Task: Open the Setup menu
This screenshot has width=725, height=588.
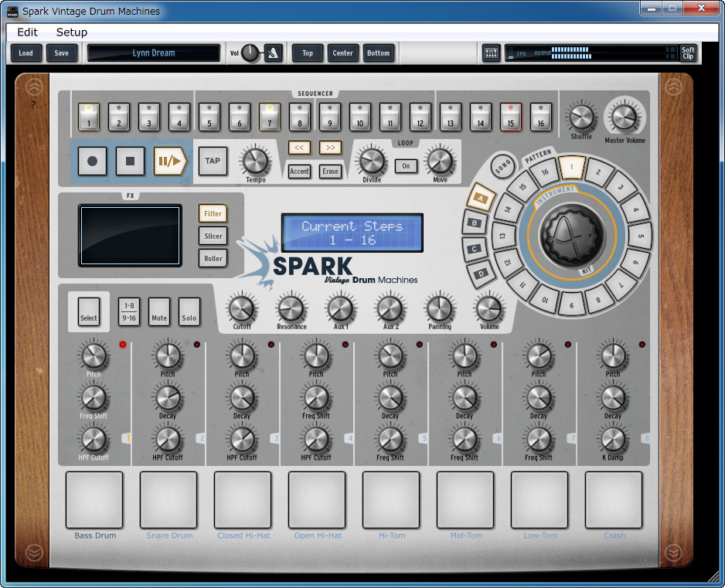Action: point(72,32)
